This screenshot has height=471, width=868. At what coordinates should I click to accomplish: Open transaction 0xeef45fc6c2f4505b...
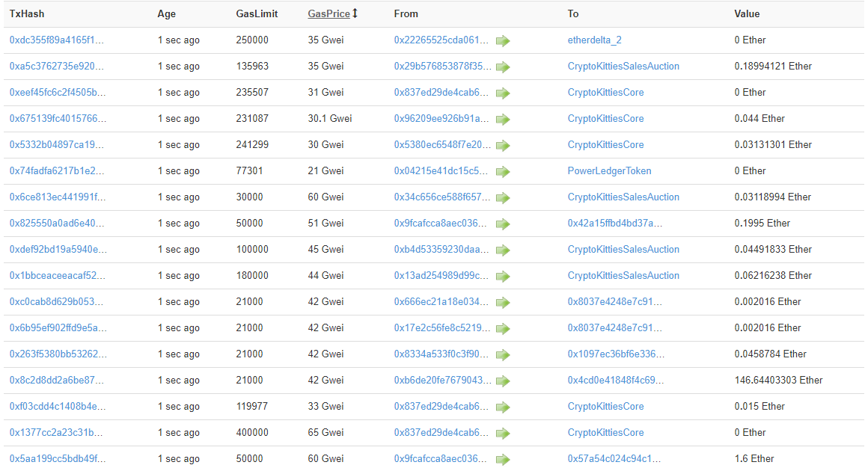click(58, 92)
